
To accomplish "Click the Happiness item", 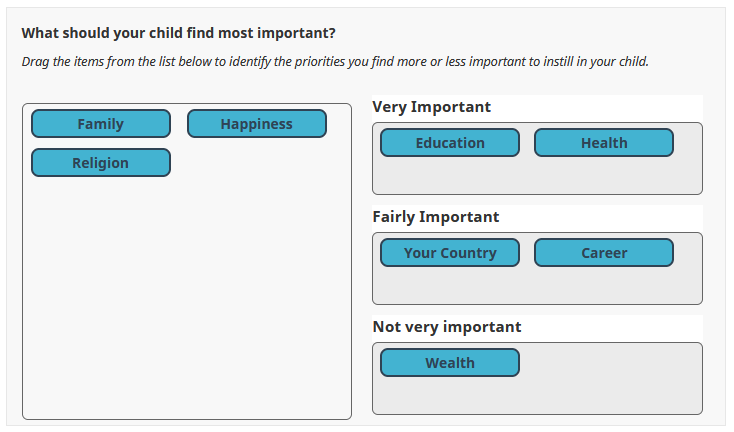I will pyautogui.click(x=257, y=124).
